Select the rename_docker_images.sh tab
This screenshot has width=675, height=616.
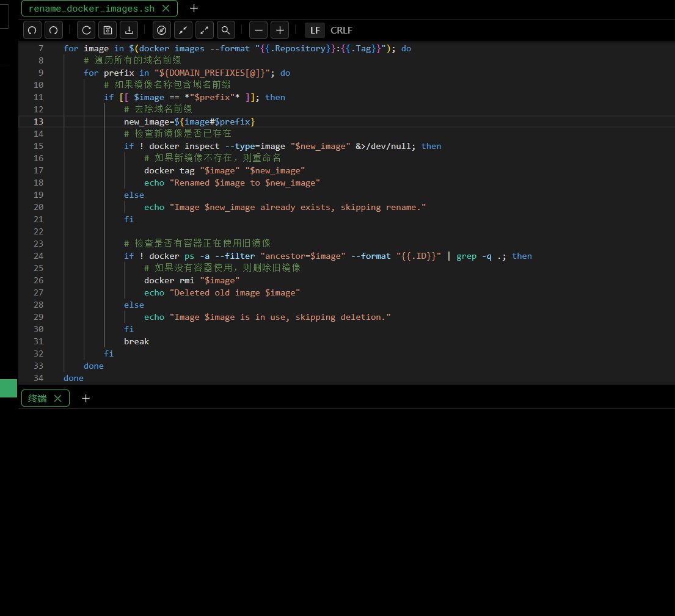[92, 9]
